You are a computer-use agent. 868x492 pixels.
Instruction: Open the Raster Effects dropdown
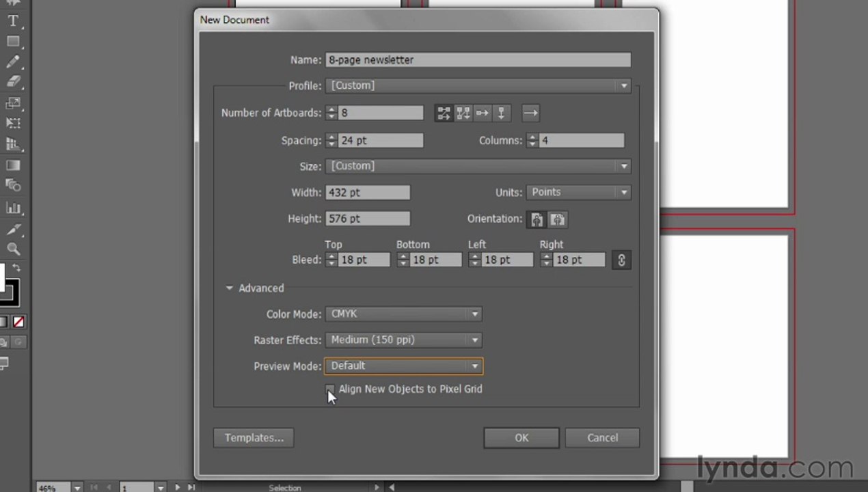(x=404, y=340)
